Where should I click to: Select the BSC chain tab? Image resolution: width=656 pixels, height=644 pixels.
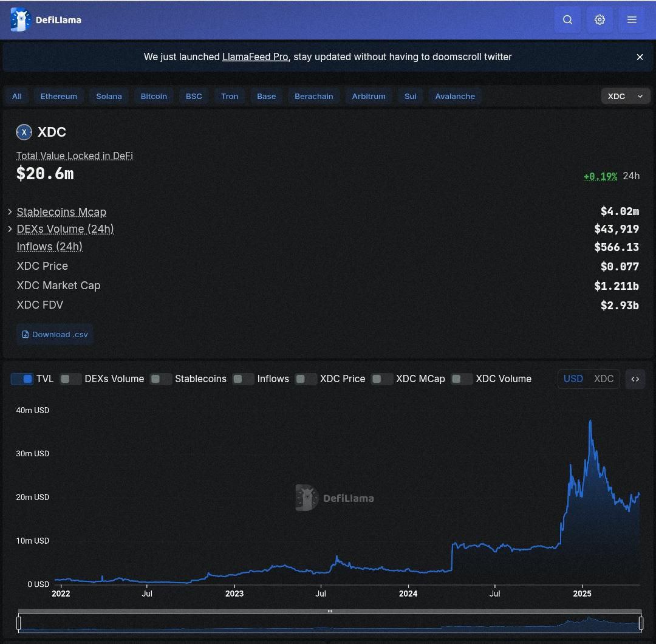(194, 96)
